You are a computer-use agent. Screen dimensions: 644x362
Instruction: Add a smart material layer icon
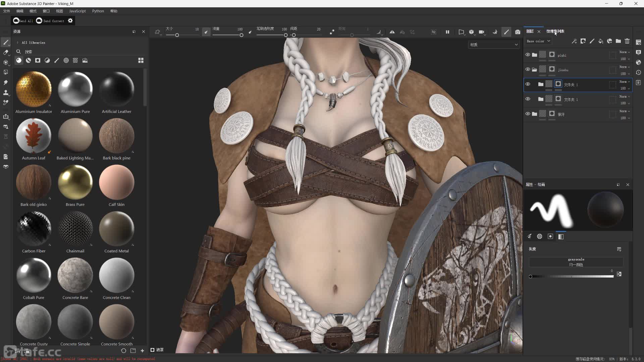point(609,41)
